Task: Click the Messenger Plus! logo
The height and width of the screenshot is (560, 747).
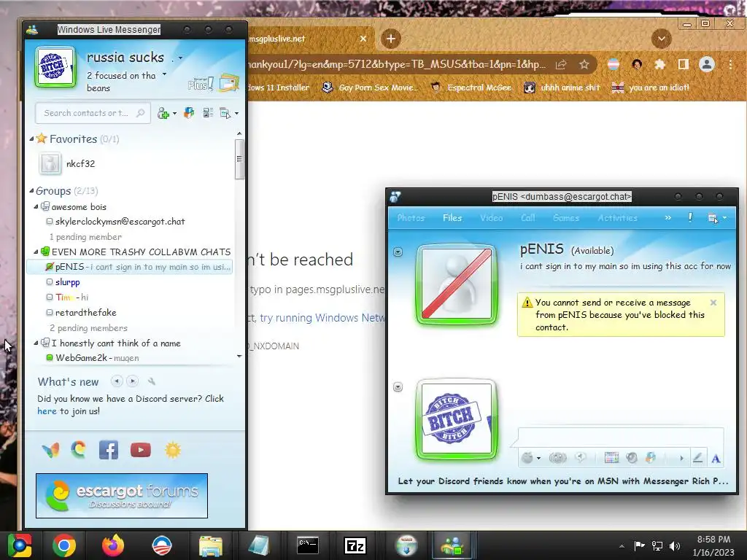Action: [x=201, y=84]
